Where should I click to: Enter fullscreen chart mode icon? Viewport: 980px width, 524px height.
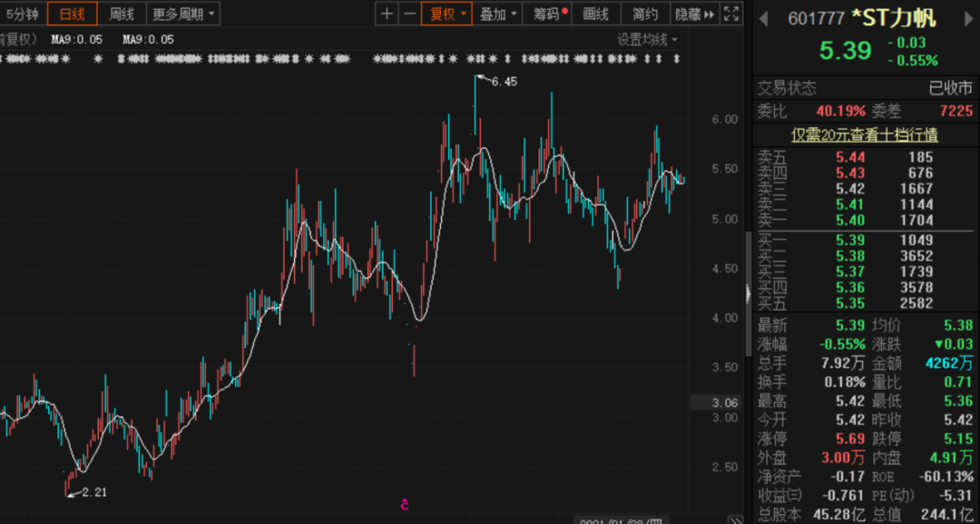(x=732, y=14)
